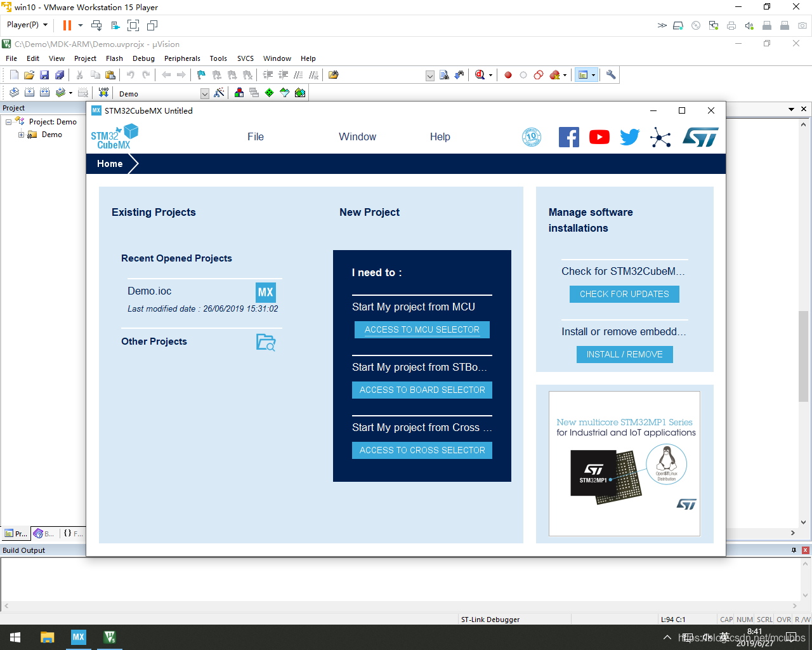This screenshot has width=812, height=650.
Task: Open the window layout dropdown arrow
Action: tap(594, 75)
